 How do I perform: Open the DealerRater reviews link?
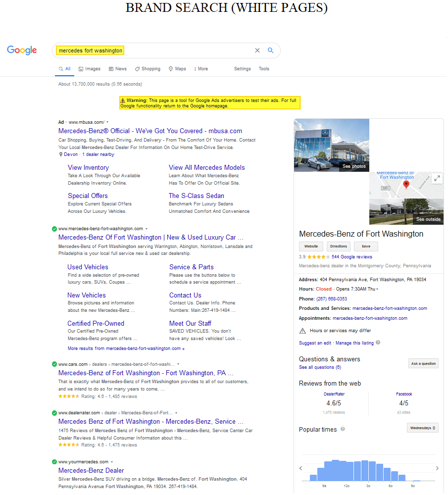[334, 395]
